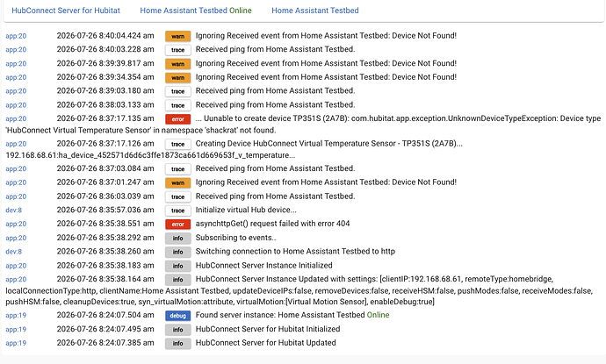The image size is (606, 364).
Task: Open the dev:8 link at 8:35:57.036
Action: pos(13,210)
